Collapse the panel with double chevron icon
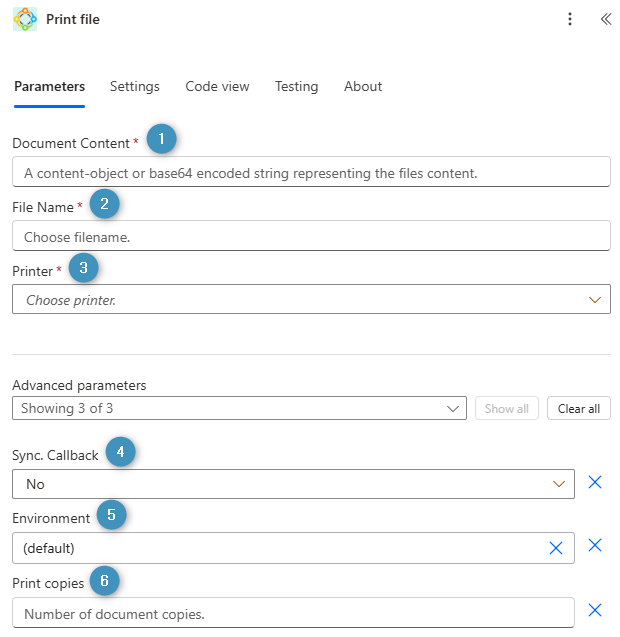 point(605,19)
